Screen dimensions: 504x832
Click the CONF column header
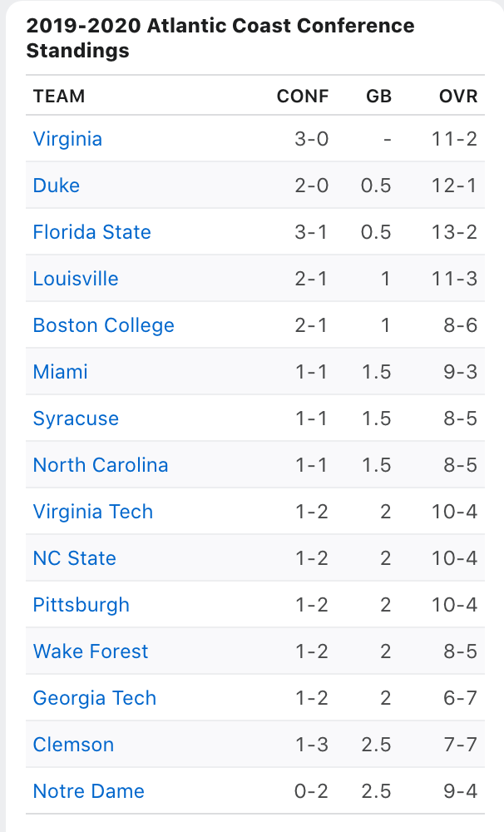303,96
